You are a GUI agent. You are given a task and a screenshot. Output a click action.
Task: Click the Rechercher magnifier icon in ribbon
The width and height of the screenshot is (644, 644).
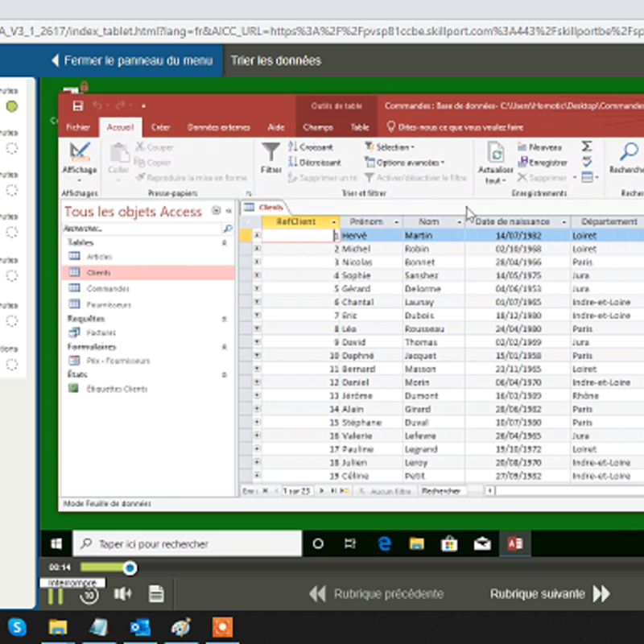629,151
